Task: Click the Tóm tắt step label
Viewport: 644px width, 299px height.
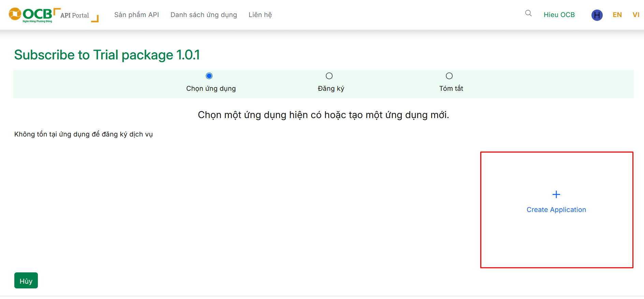Action: [x=451, y=88]
